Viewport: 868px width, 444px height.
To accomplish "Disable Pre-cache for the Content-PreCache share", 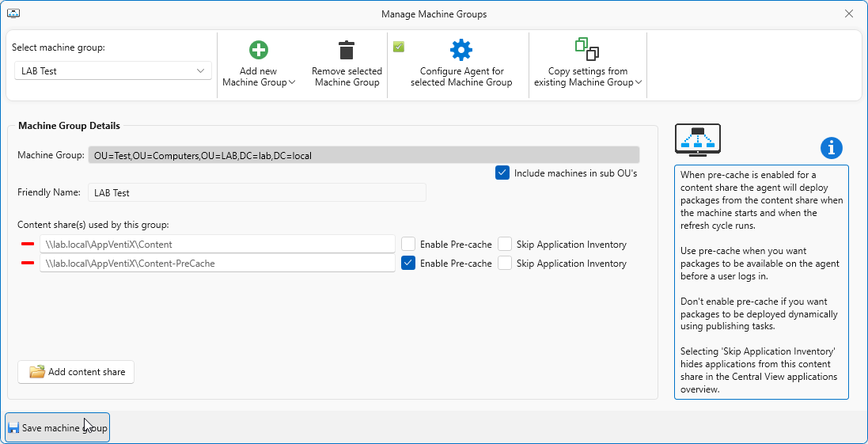I will tap(408, 264).
